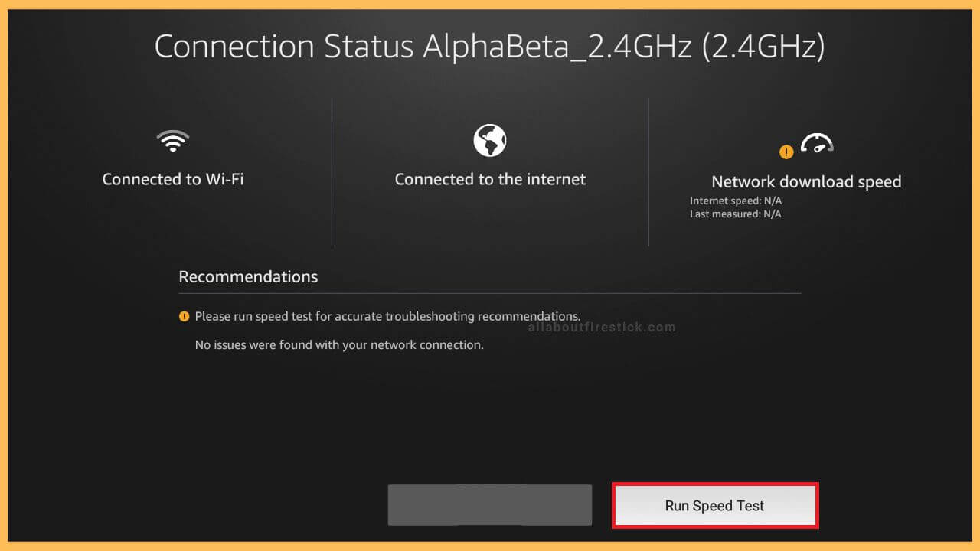
Task: Select the Connected to Wi-Fi label
Action: coord(173,179)
